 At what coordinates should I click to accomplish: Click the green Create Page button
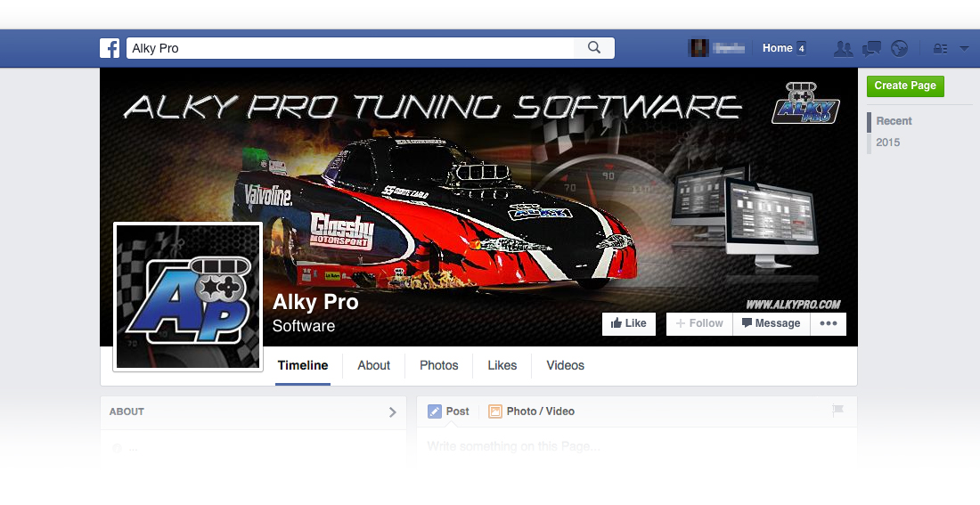pos(905,86)
